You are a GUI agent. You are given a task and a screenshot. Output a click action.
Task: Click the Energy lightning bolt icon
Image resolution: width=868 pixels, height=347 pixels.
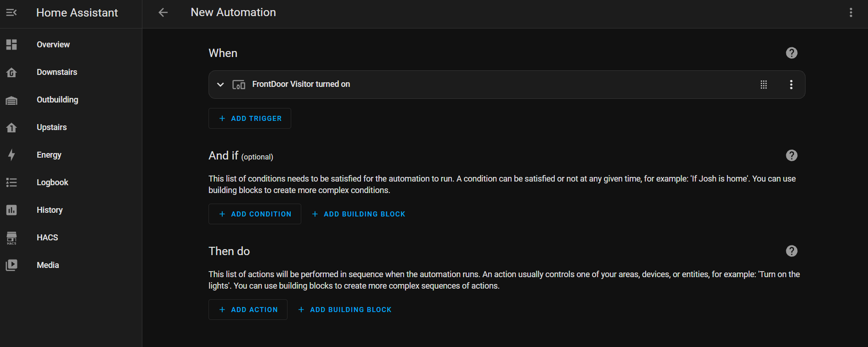click(x=11, y=155)
